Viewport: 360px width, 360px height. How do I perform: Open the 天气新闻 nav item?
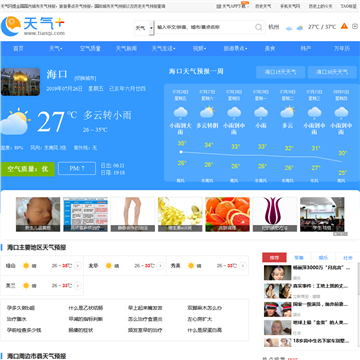click(x=126, y=49)
